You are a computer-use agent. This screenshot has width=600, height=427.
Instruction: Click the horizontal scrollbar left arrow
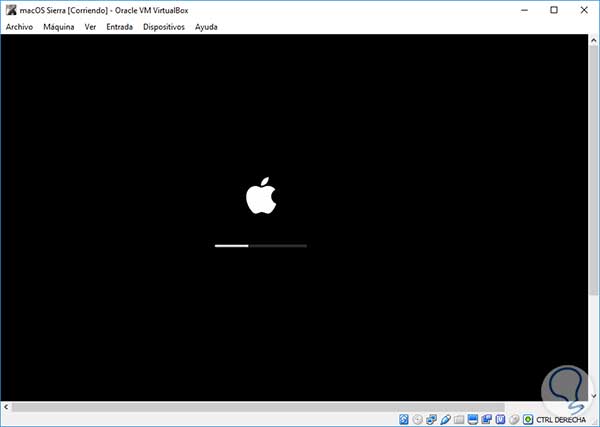6,407
